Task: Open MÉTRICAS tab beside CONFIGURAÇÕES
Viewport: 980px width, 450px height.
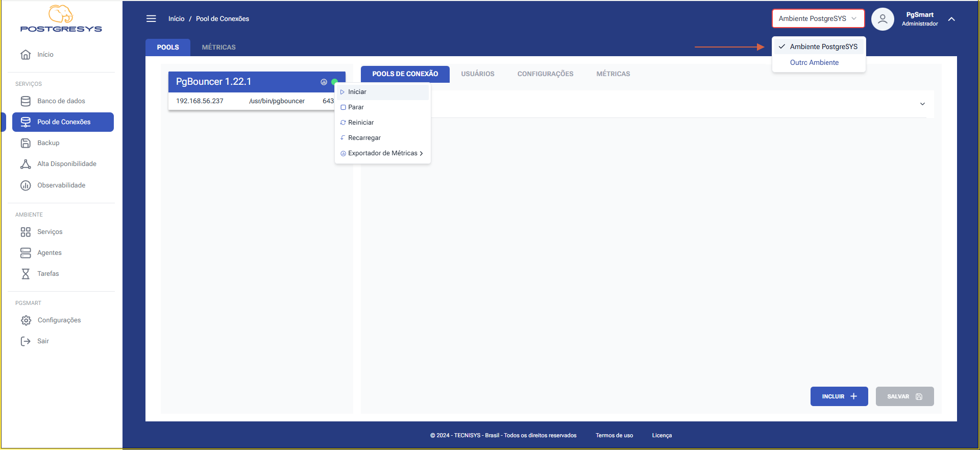Action: click(613, 74)
